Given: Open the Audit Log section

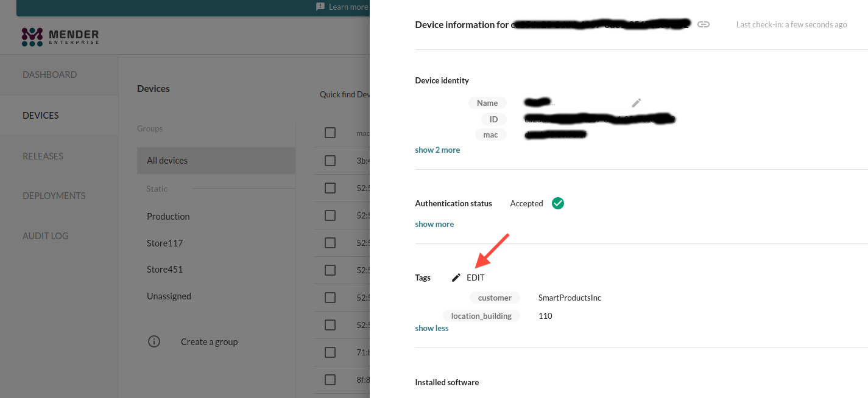Looking at the screenshot, I should pyautogui.click(x=46, y=236).
